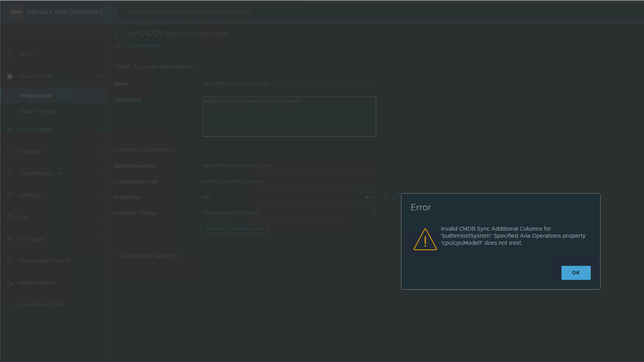This screenshot has width=644, height=362.
Task: Click the global search field
Action: coord(274,12)
